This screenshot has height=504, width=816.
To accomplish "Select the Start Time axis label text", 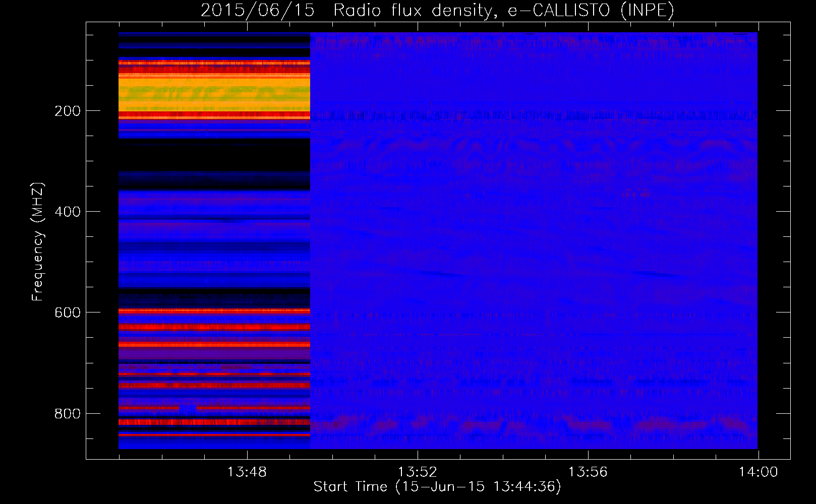I will 437,487.
